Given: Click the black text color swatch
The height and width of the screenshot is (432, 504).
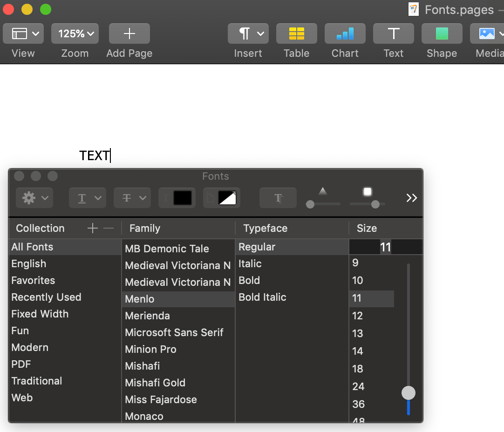Looking at the screenshot, I should tap(182, 198).
